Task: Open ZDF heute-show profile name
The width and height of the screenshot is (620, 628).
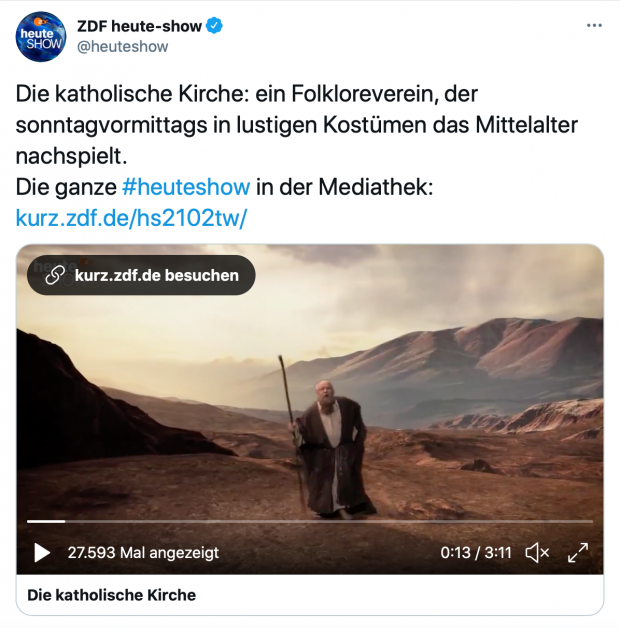Action: click(x=139, y=26)
